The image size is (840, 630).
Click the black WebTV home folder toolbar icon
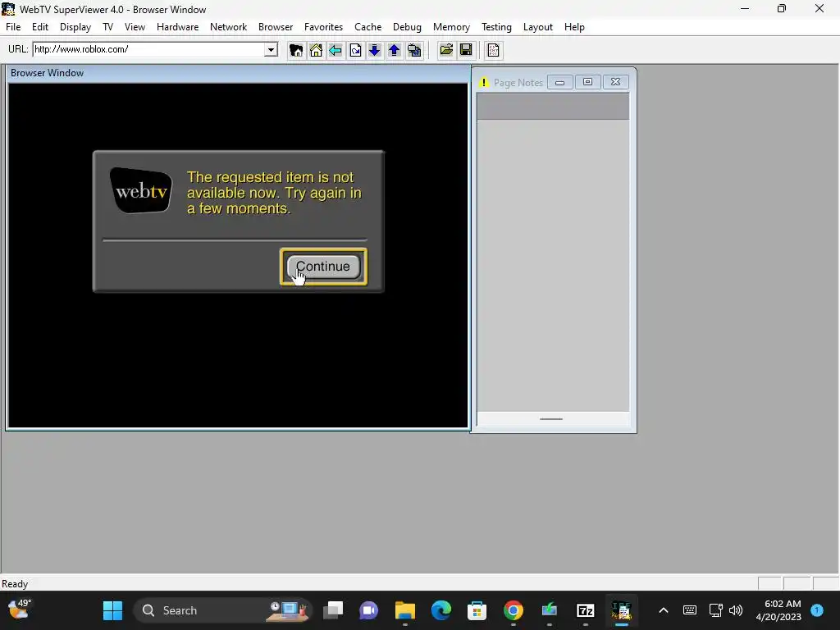(295, 50)
